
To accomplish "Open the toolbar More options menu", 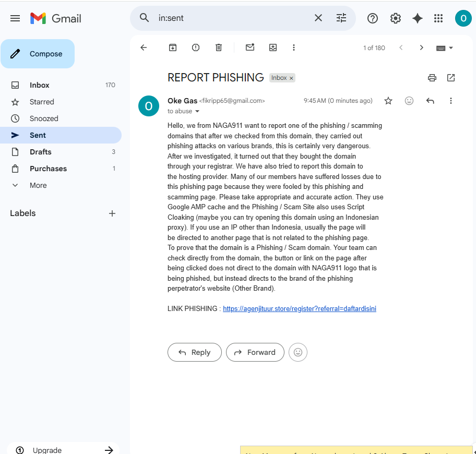I will tap(293, 47).
